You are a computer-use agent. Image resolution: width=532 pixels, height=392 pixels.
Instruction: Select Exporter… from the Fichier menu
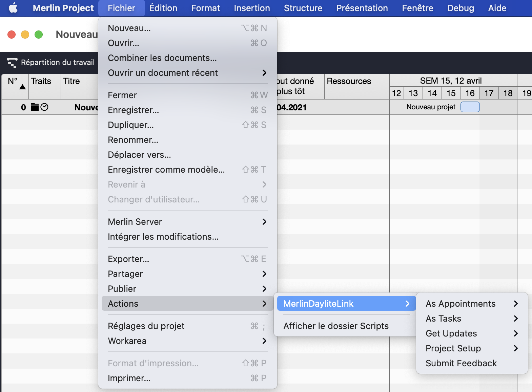point(128,259)
